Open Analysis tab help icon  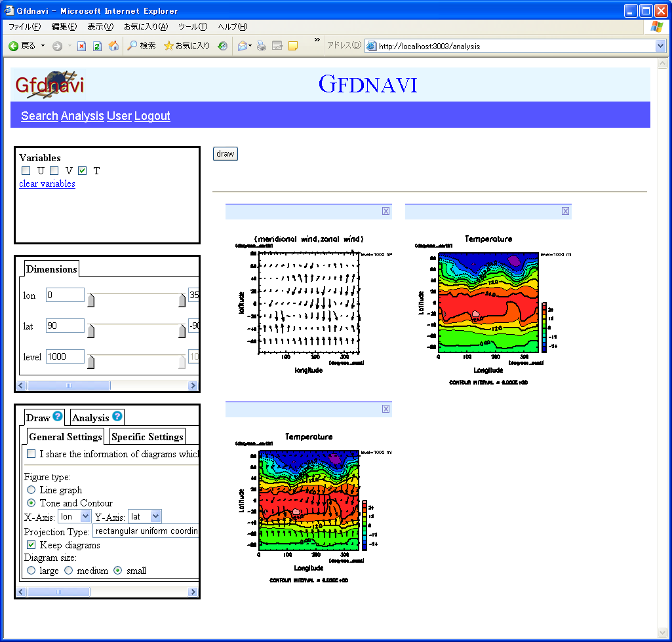(117, 416)
